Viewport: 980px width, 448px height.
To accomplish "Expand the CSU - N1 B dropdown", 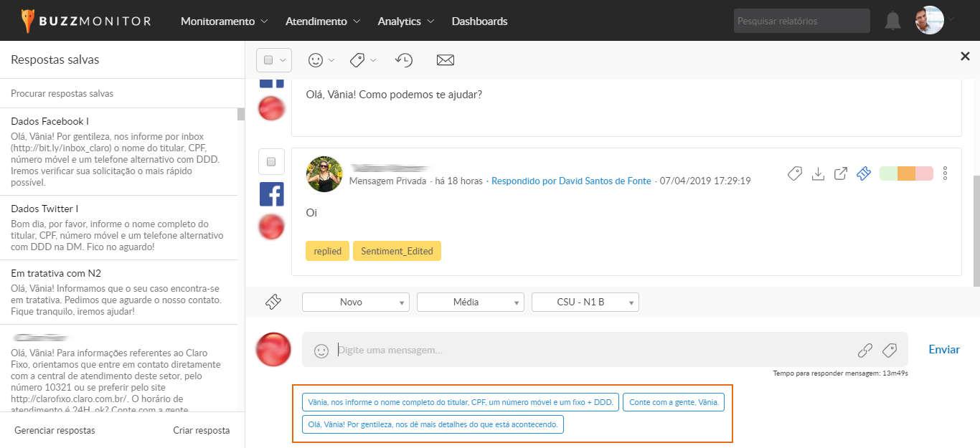I will click(585, 302).
